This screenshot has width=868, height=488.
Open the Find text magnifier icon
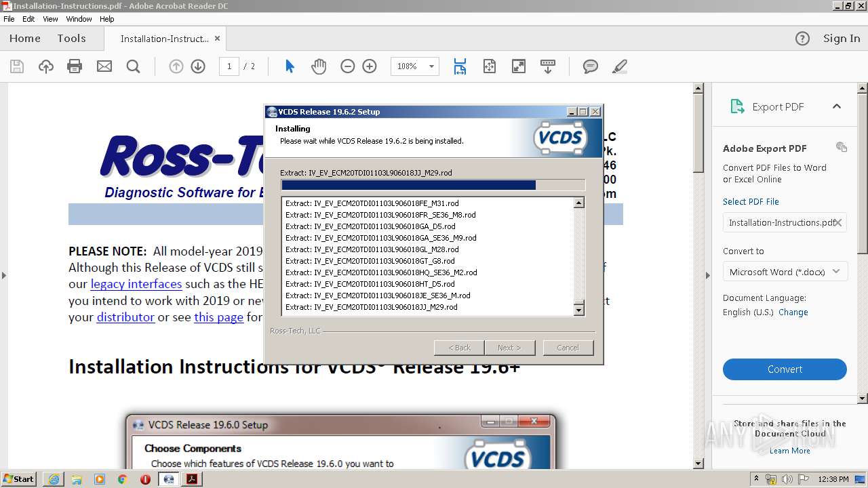click(134, 66)
